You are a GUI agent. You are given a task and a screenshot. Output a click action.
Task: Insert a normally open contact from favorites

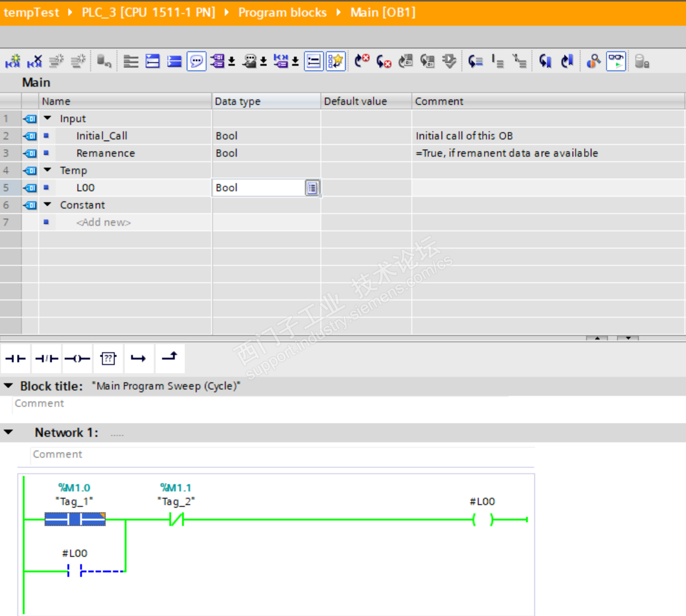(16, 358)
